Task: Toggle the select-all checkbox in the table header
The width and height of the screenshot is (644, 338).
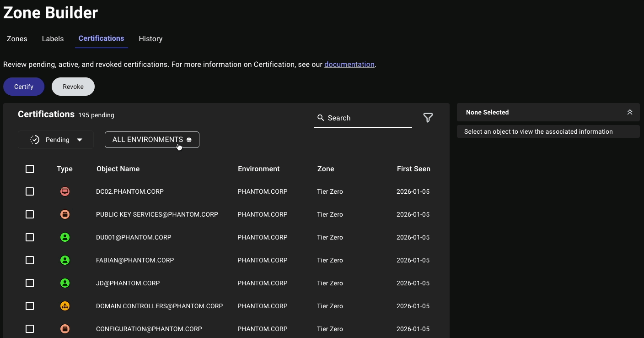Action: [x=30, y=169]
